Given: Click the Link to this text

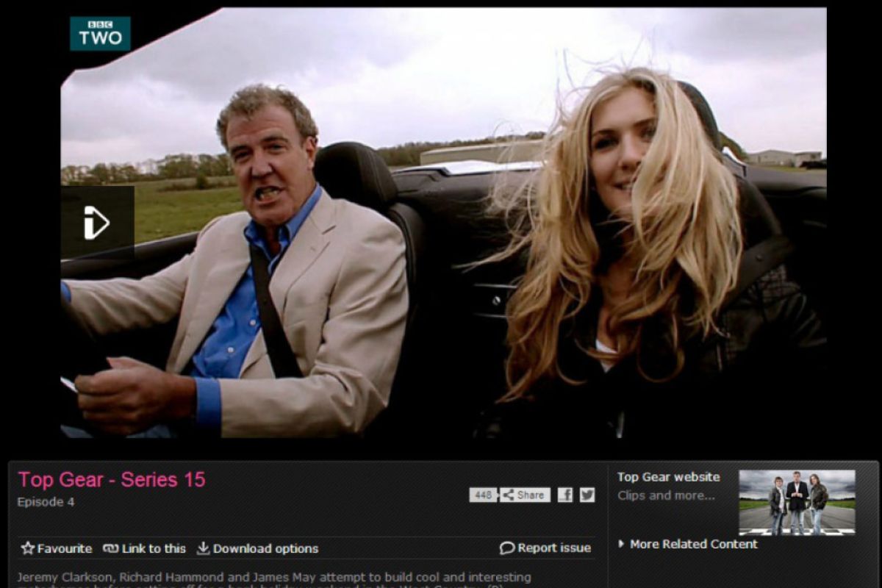Looking at the screenshot, I should coord(154,548).
